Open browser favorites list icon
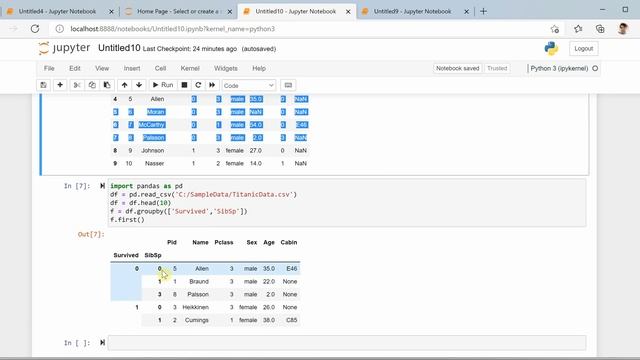Image resolution: width=640 pixels, height=360 pixels. [x=578, y=29]
